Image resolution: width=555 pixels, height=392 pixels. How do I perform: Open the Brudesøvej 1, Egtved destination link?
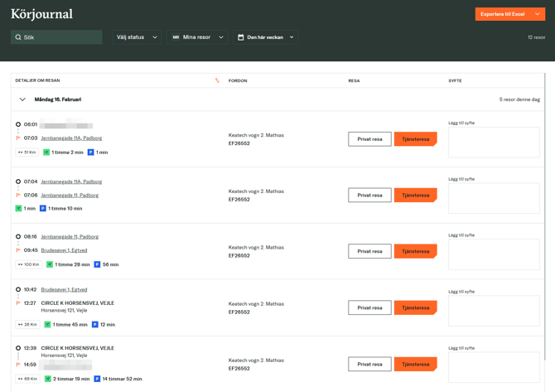64,250
